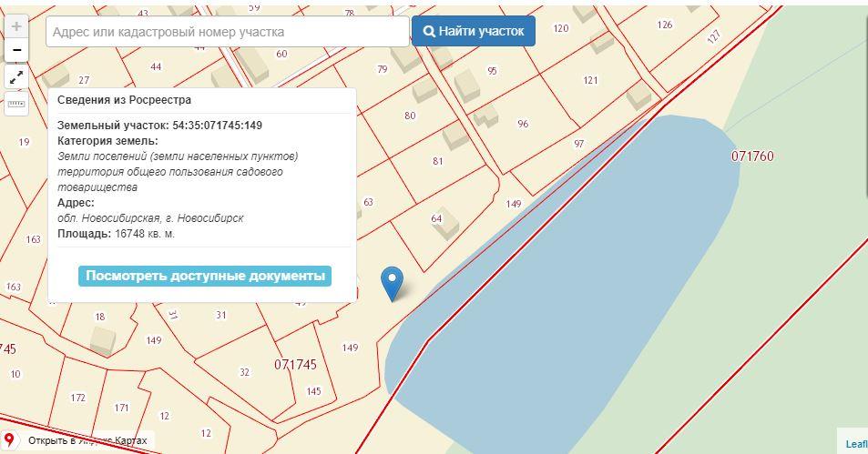Select parcel number 145 on map

click(x=313, y=391)
